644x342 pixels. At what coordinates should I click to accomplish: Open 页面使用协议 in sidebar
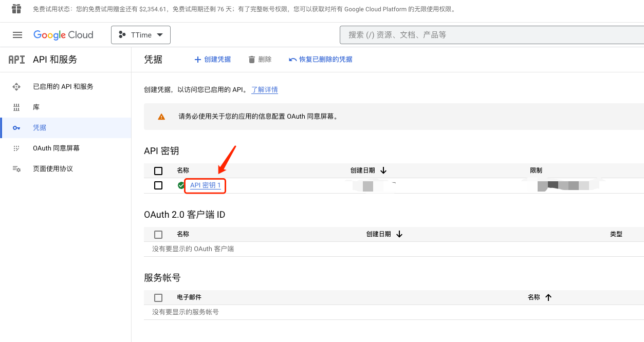click(53, 169)
